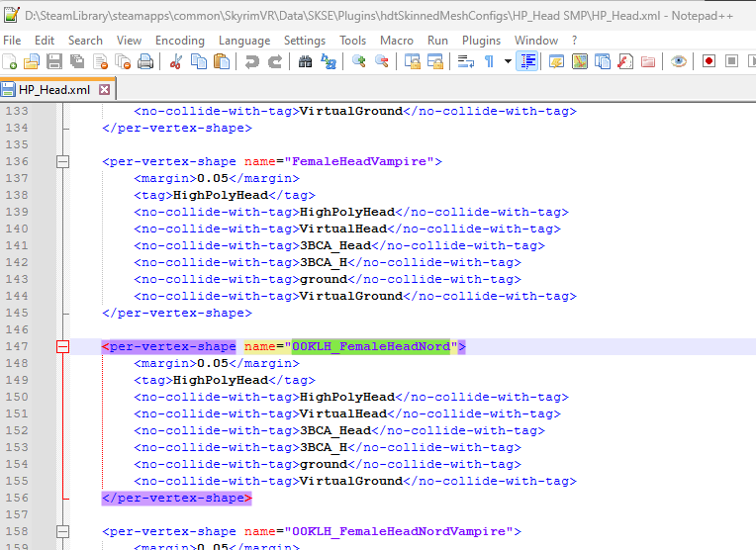Viewport: 756px width, 550px height.
Task: Open the Macro menu
Action: [x=397, y=41]
